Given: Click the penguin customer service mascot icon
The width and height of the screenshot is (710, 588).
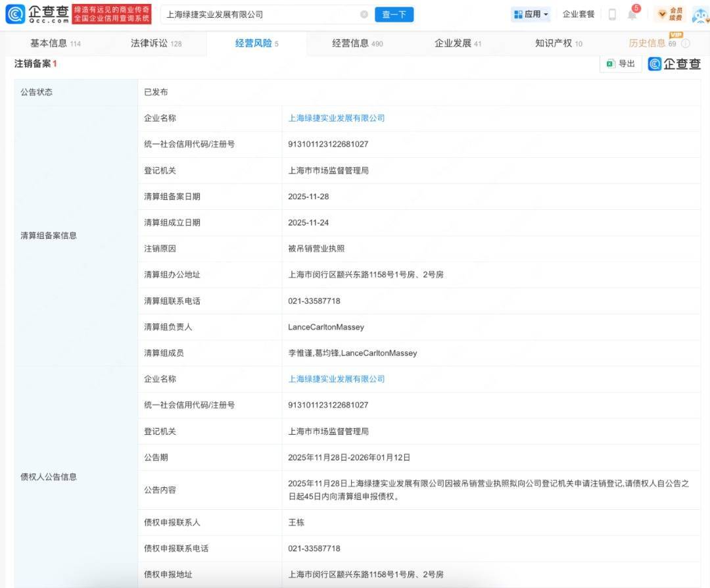Looking at the screenshot, I should coord(699,14).
